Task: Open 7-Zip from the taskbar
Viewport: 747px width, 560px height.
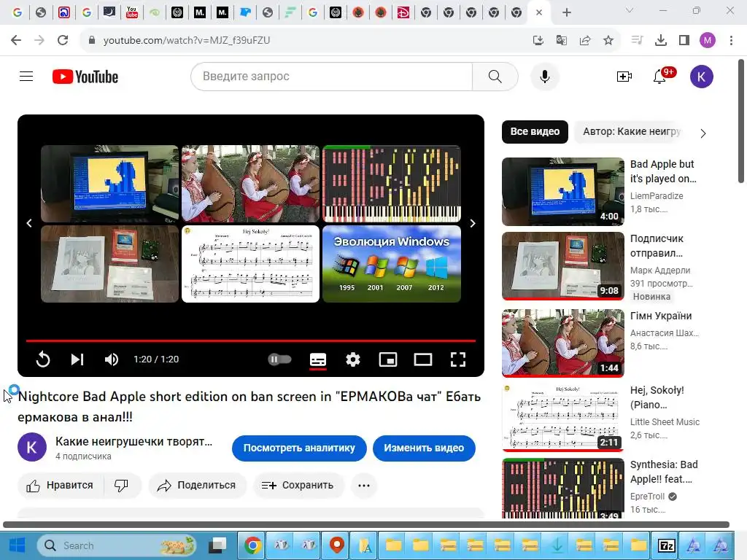Action: click(666, 545)
